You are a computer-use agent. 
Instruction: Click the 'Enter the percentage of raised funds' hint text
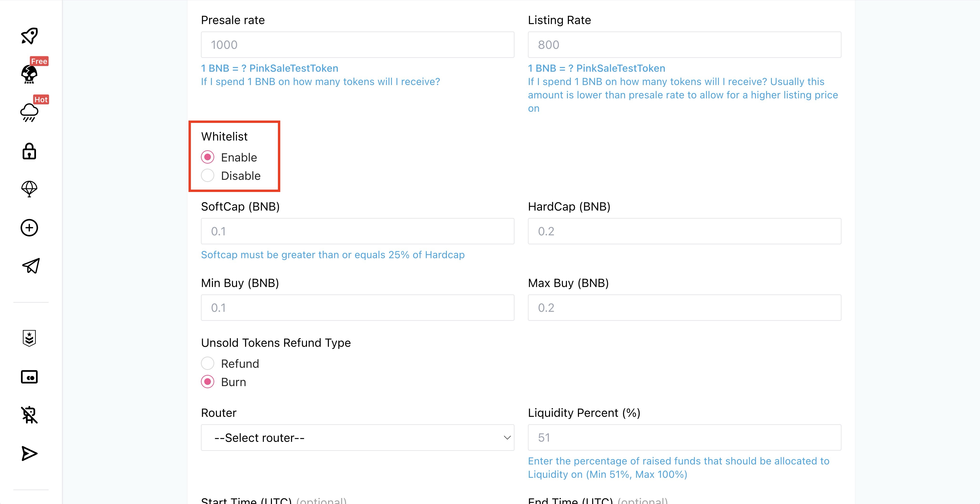click(679, 468)
